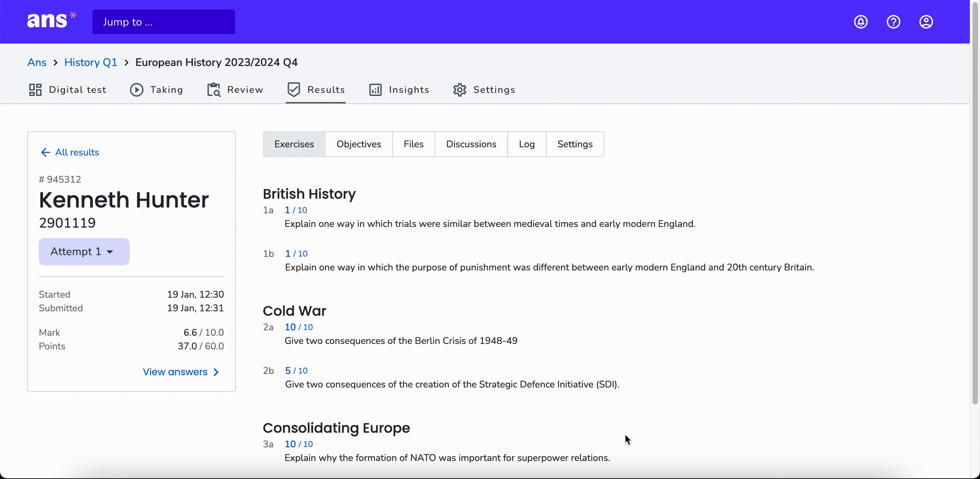The image size is (980, 479).
Task: Open the user account profile icon
Action: (926, 22)
